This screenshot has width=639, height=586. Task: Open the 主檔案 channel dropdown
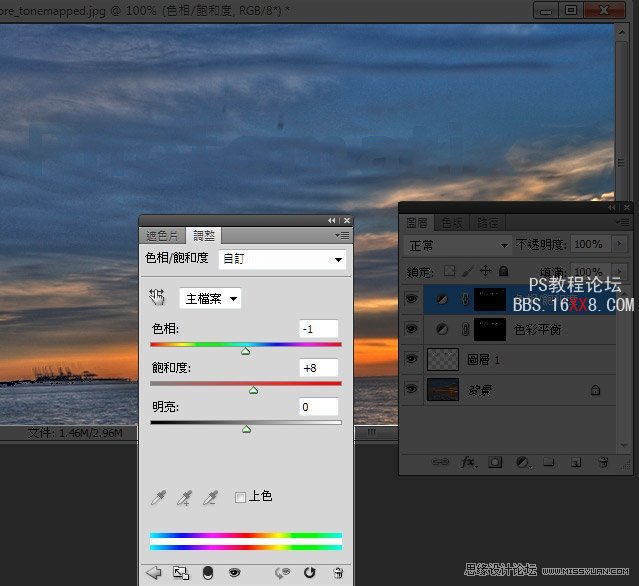point(210,298)
